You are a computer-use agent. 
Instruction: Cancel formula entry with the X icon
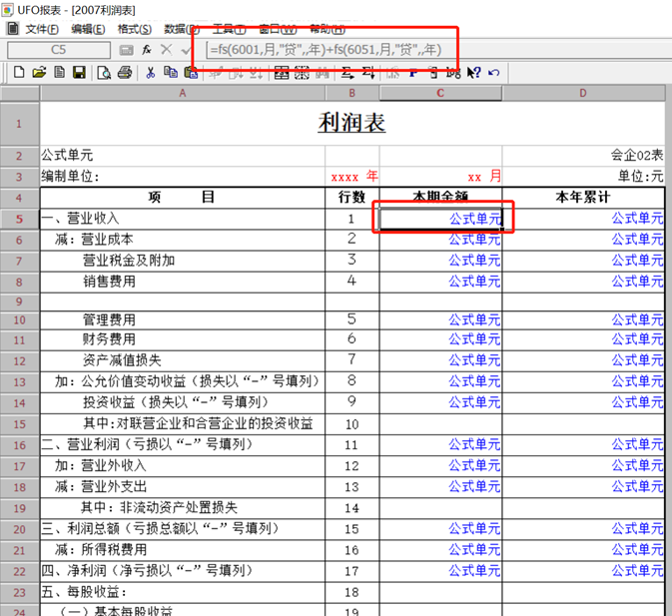coord(167,50)
